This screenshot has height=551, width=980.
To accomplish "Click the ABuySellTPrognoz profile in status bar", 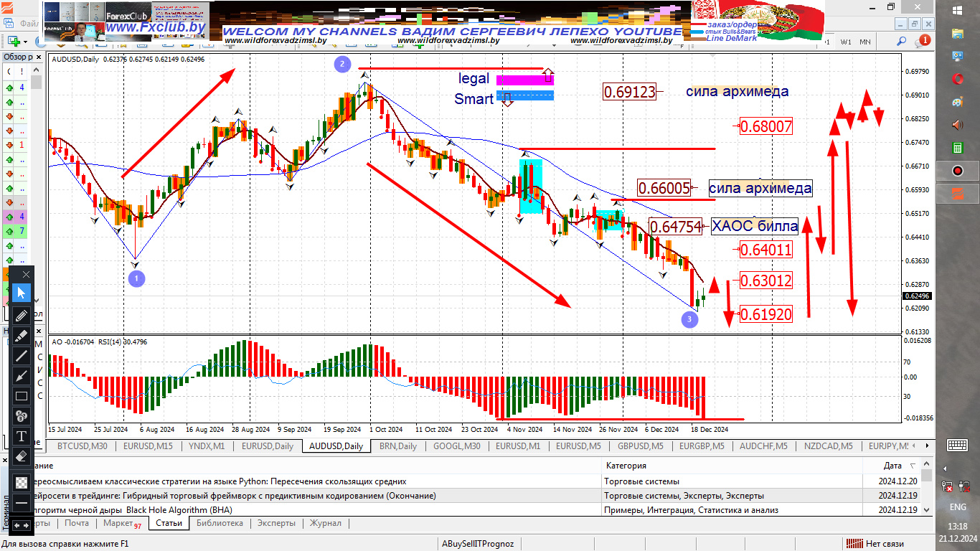I will coord(478,544).
